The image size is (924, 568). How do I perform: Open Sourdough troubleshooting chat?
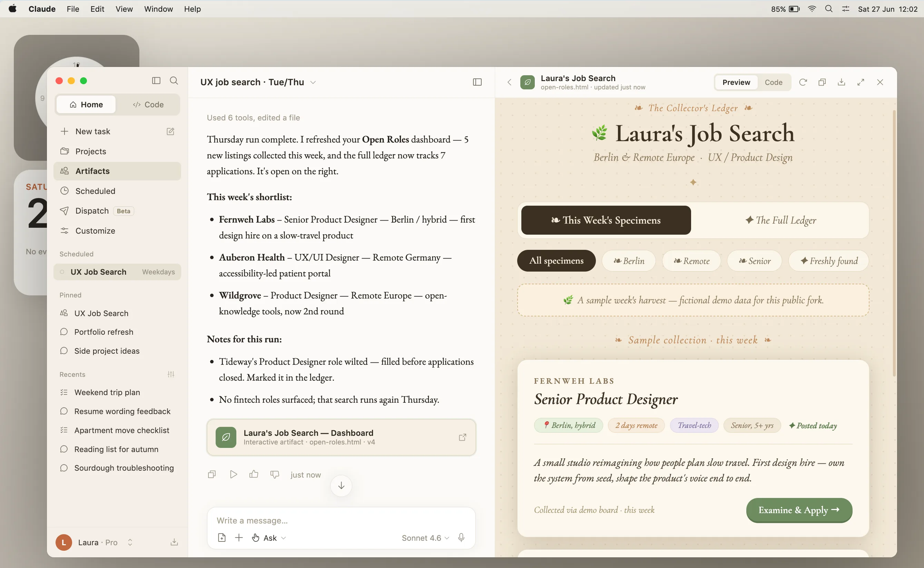(117, 468)
